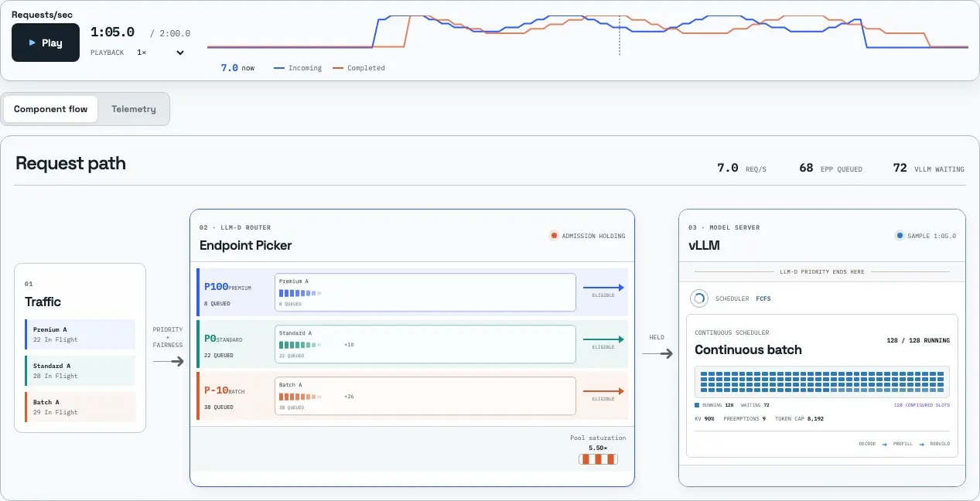Select the Standard A traffic item
980x501 pixels.
[80, 370]
